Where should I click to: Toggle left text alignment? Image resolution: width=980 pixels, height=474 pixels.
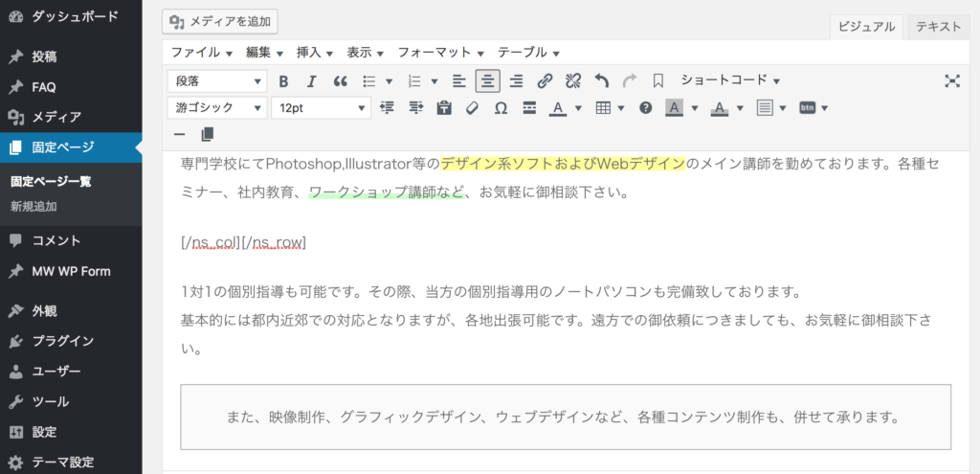coord(459,81)
